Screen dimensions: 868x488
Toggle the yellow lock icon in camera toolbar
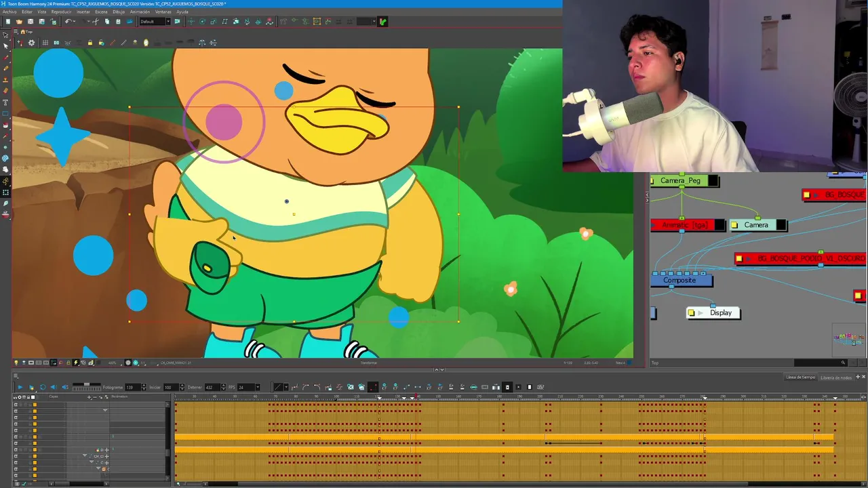(90, 43)
